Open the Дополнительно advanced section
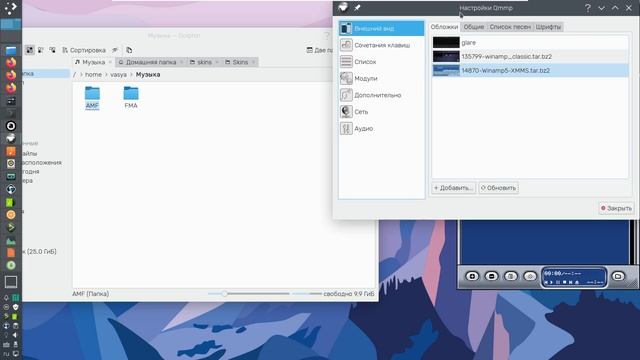Screen dimensions: 640x360 pos(381,95)
